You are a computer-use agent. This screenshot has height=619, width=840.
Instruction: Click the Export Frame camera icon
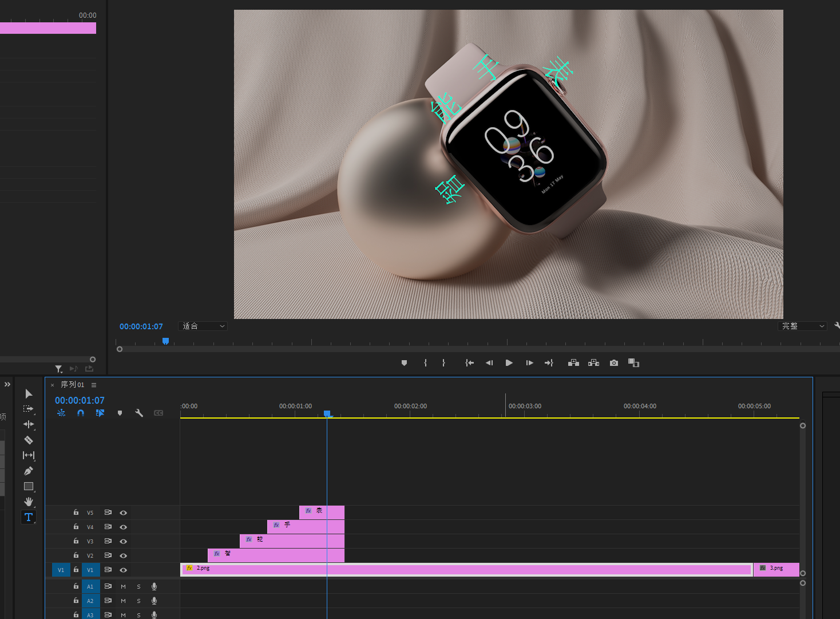click(x=614, y=363)
